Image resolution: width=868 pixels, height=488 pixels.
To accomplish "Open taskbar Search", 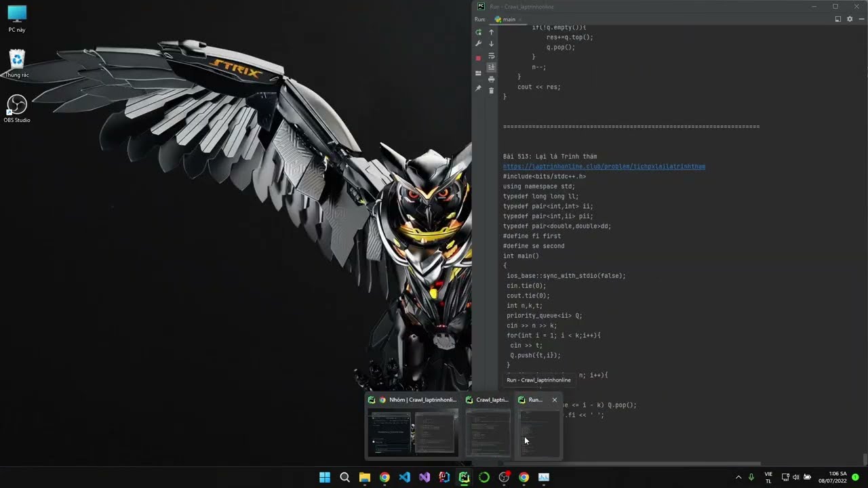I will [x=344, y=477].
